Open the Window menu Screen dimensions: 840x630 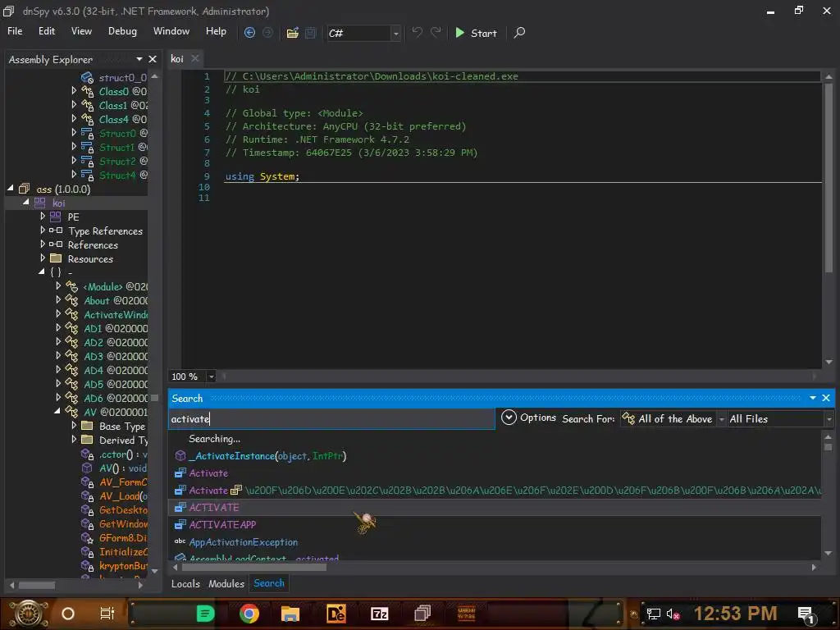click(171, 31)
